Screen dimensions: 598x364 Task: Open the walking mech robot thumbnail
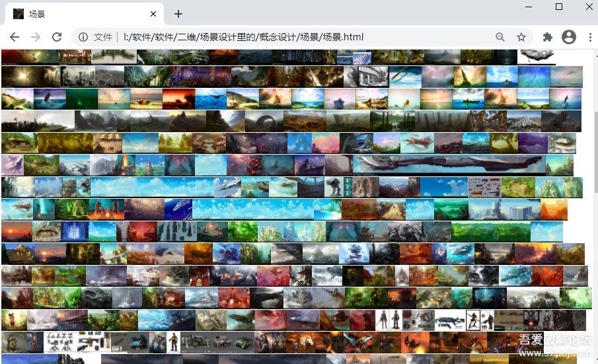333,187
